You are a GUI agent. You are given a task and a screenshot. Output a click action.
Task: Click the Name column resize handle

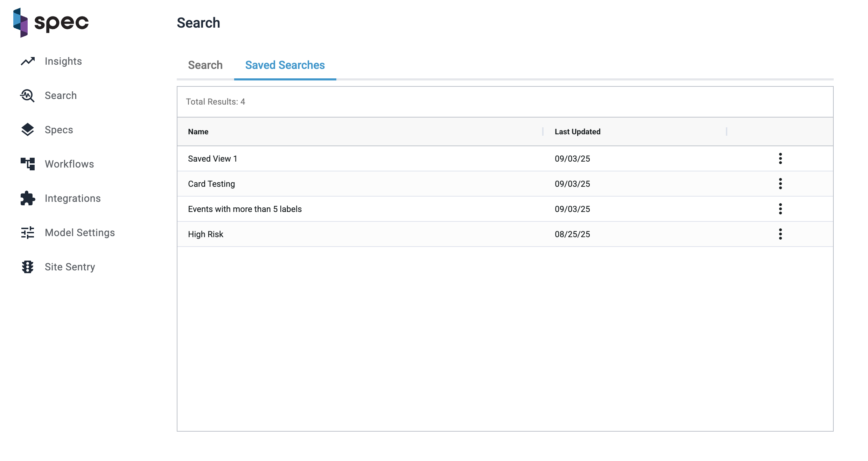click(x=543, y=132)
